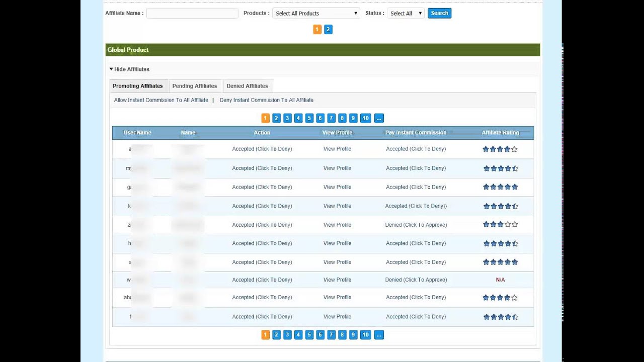Go to page 7 in lower table pagination
The height and width of the screenshot is (362, 644).
[x=331, y=335]
